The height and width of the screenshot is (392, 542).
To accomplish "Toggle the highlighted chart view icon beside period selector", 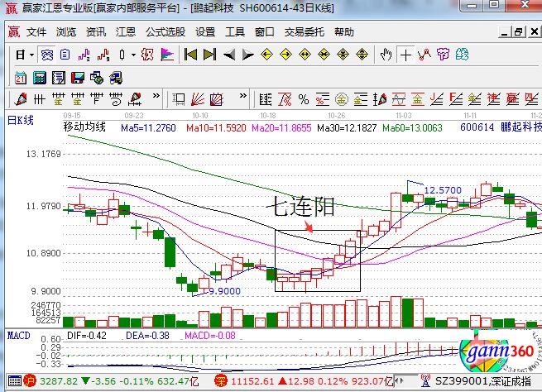I will coord(46,55).
